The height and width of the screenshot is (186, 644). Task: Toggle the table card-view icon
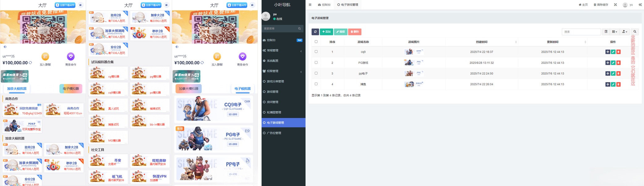[606, 32]
